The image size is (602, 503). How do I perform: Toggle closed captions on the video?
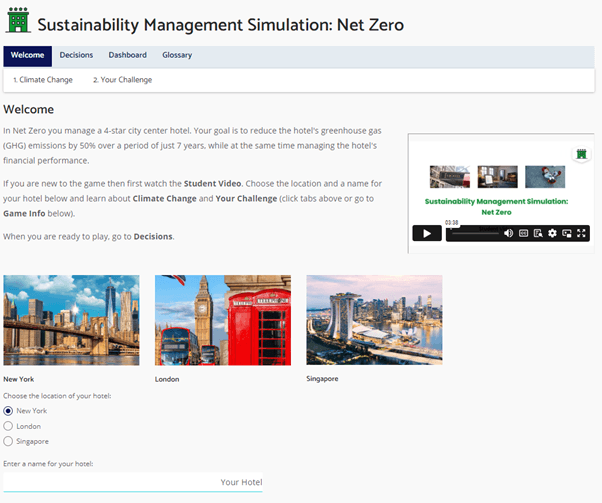pyautogui.click(x=523, y=233)
